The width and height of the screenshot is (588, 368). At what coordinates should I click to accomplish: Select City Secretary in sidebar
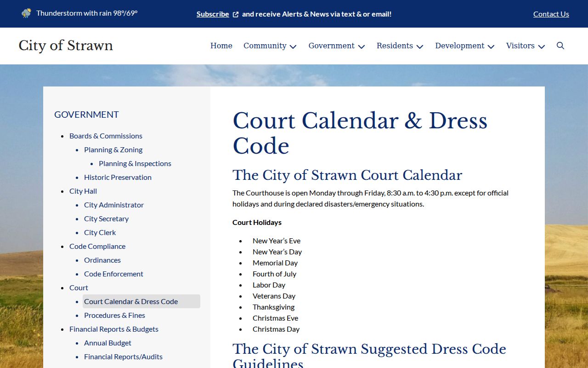tap(106, 218)
